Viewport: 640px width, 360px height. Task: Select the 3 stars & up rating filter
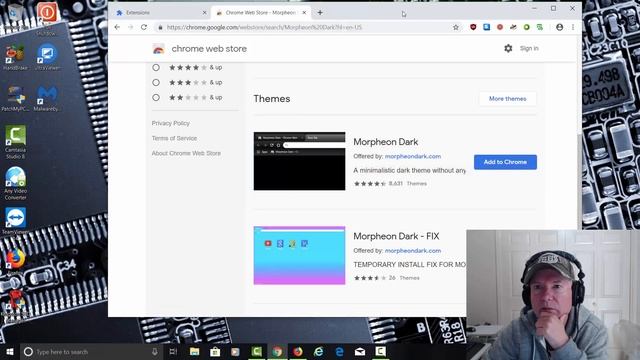(156, 82)
